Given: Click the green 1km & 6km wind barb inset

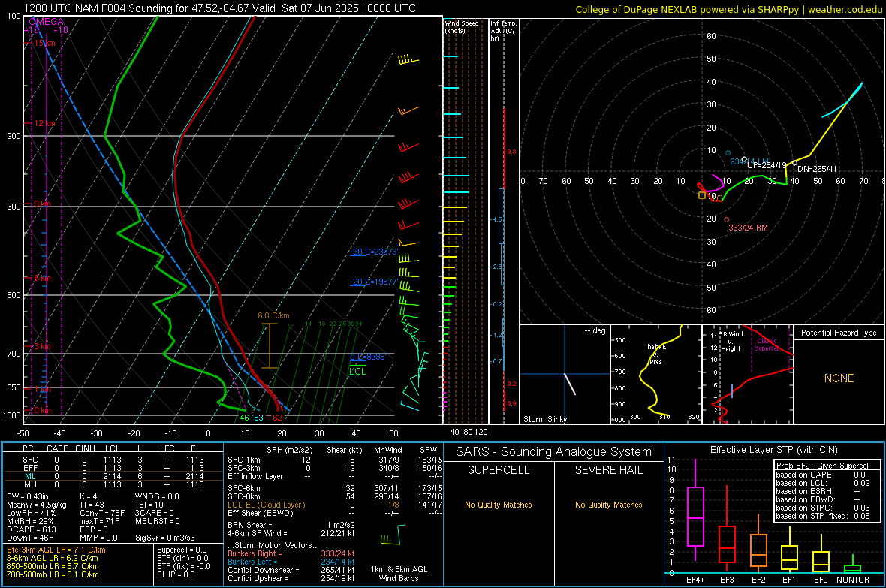Looking at the screenshot, I should click(x=393, y=535).
